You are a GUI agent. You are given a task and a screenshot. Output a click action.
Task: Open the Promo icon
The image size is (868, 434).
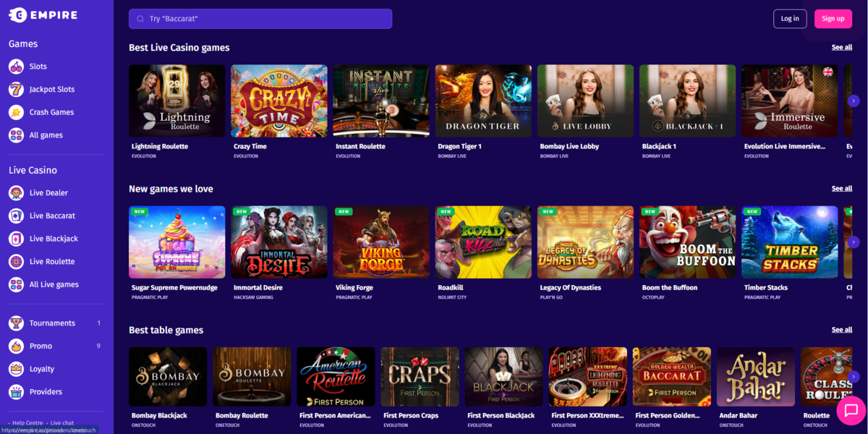point(16,346)
